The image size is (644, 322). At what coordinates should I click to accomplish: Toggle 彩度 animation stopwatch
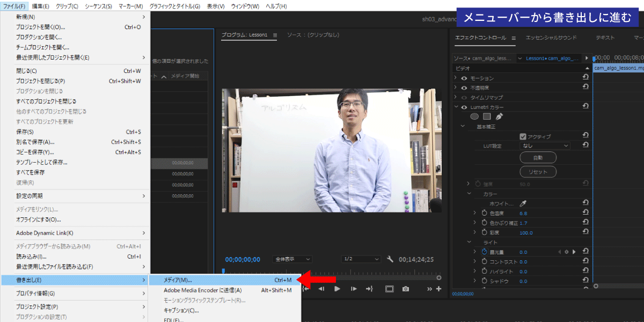484,232
